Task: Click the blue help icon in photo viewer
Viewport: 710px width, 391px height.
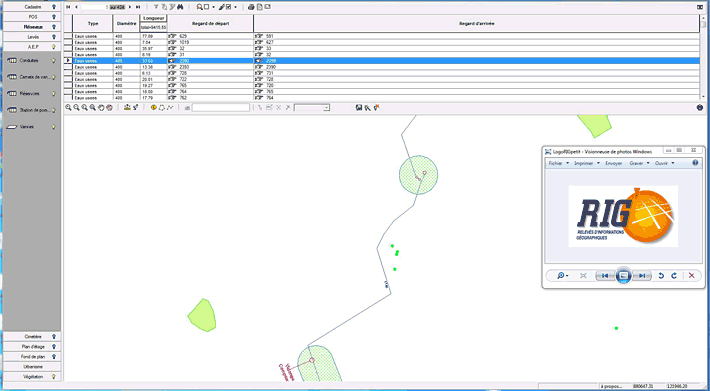Action: (x=696, y=163)
